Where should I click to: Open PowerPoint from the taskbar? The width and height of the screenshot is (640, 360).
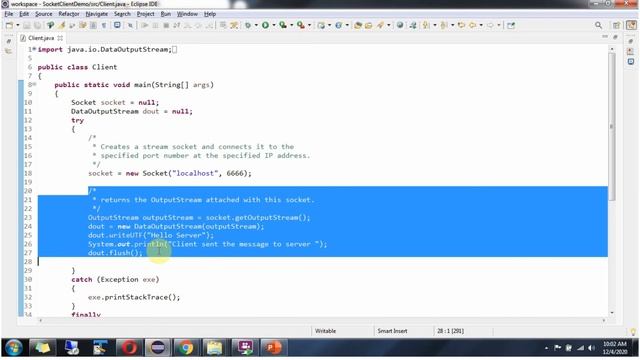coord(273,348)
